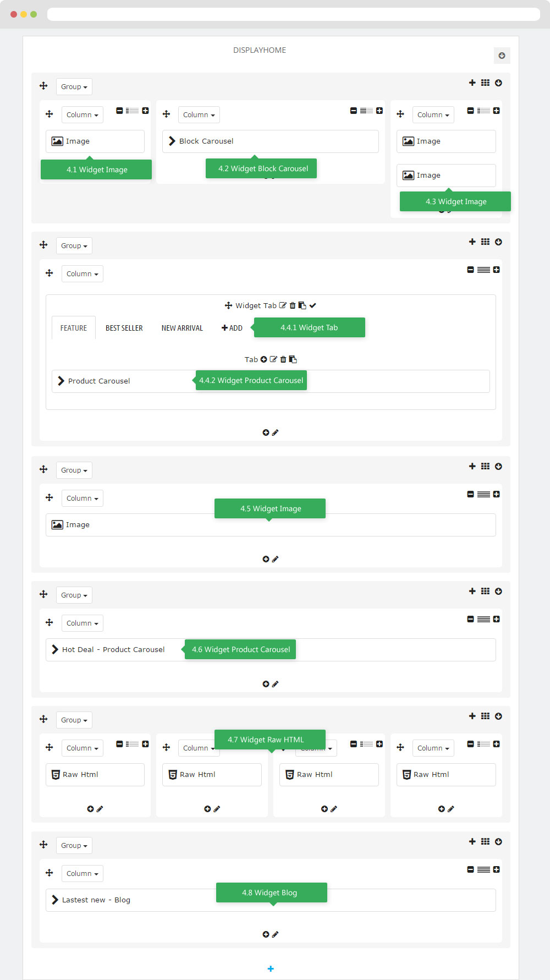Click the circular arrow icon in the DISPLAYHOME header
550x980 pixels.
(502, 56)
